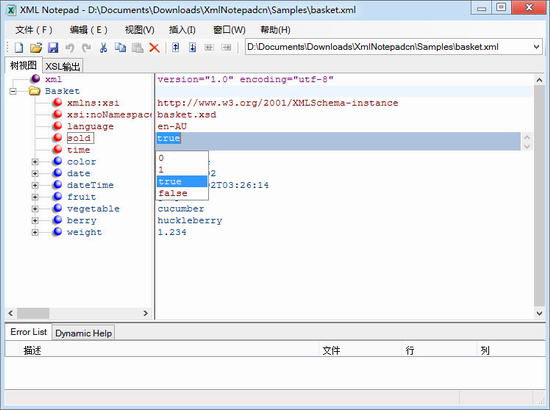This screenshot has width=550, height=410.
Task: Select the Error List tab
Action: [28, 332]
